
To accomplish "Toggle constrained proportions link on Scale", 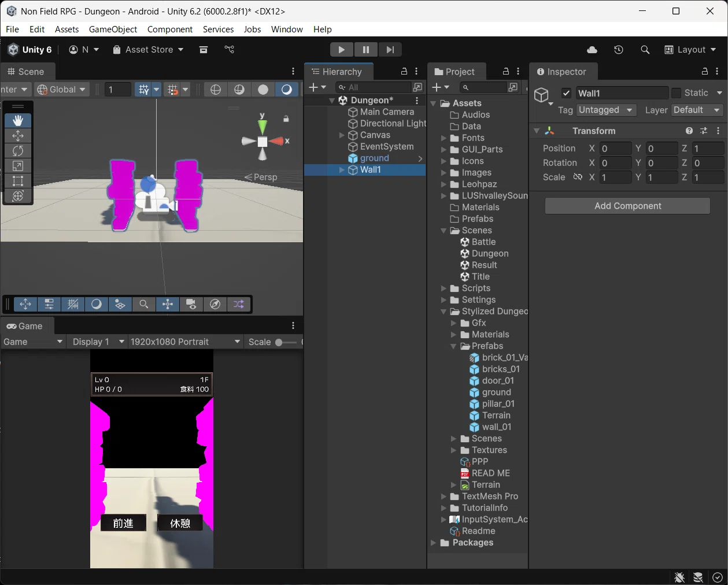I will 578,177.
